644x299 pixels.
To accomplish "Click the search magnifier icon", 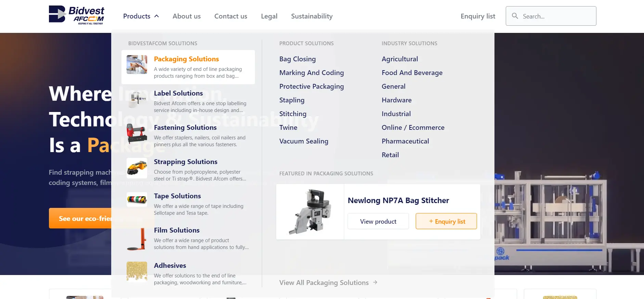I will coord(515,16).
